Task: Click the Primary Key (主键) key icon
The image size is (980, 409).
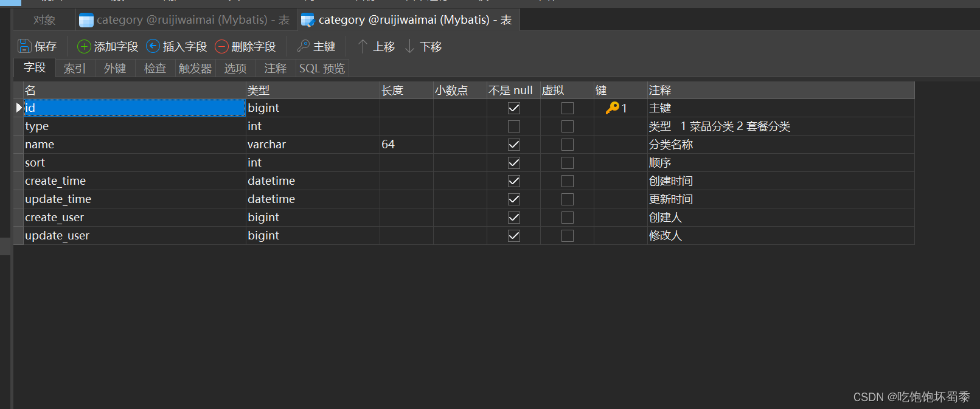Action: [304, 46]
